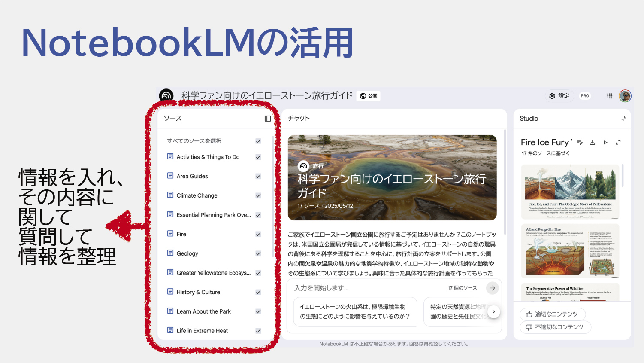Download the Fire Ice Fury content
Screen dimensions: 644x363
click(x=592, y=143)
